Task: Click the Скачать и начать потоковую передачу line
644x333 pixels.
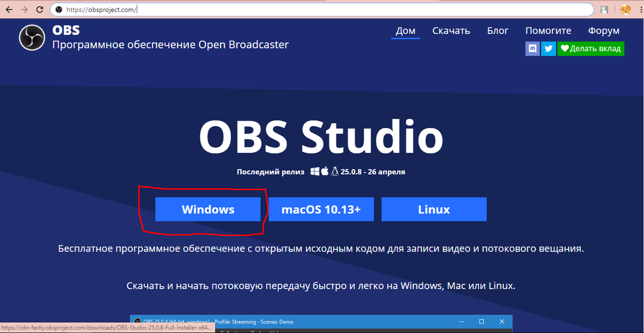Action: (x=321, y=286)
